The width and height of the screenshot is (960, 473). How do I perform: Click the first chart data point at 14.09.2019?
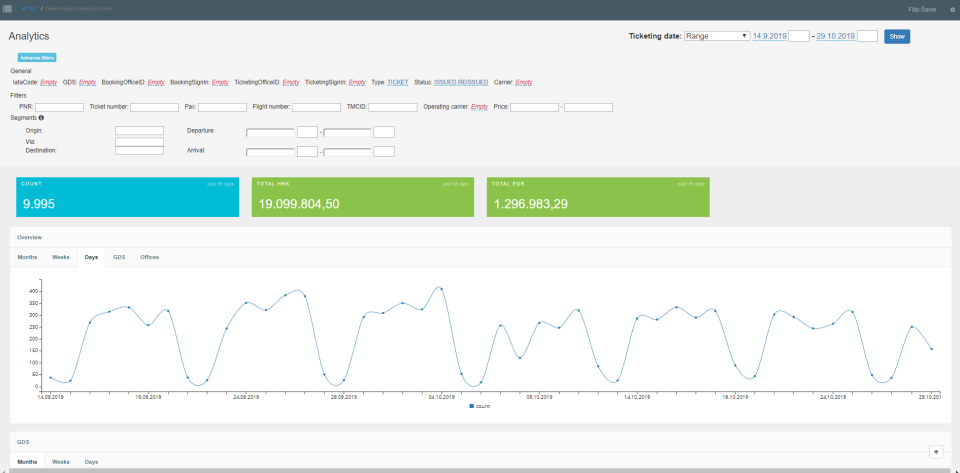(50, 378)
